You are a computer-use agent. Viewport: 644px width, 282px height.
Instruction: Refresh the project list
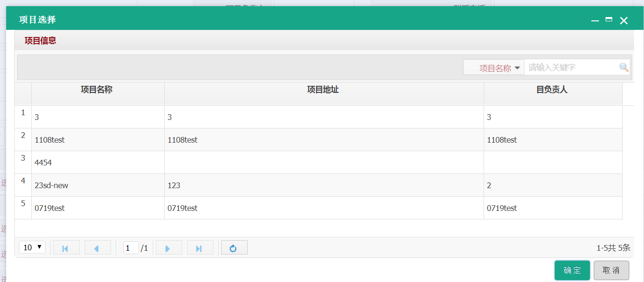point(234,248)
